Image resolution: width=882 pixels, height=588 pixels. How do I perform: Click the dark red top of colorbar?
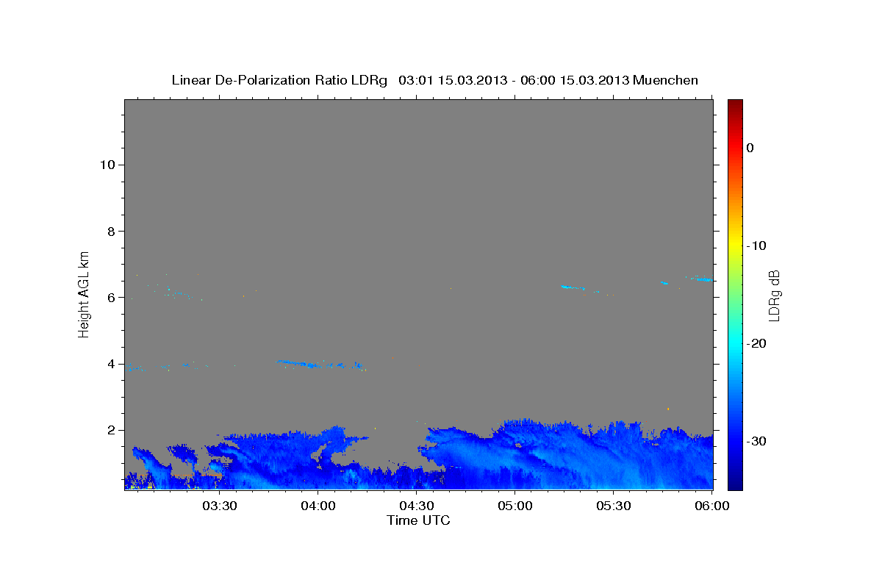pyautogui.click(x=735, y=105)
